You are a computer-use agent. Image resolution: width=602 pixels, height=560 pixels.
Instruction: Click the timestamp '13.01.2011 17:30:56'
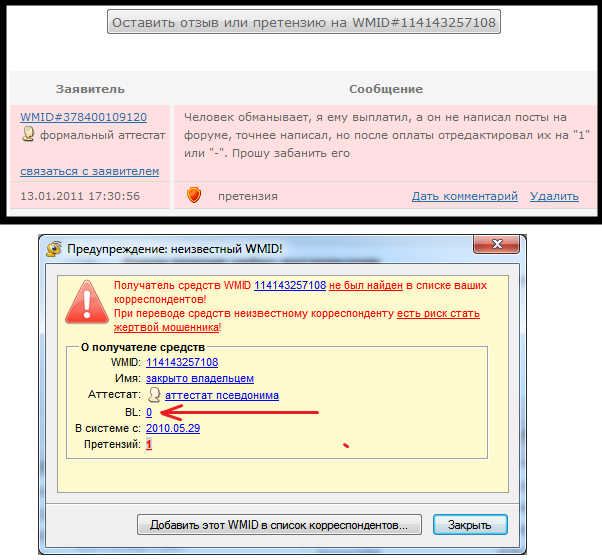point(80,196)
